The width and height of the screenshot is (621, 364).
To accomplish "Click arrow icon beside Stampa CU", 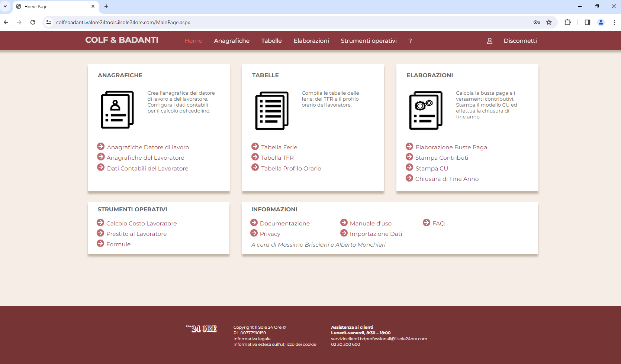I will click(409, 167).
